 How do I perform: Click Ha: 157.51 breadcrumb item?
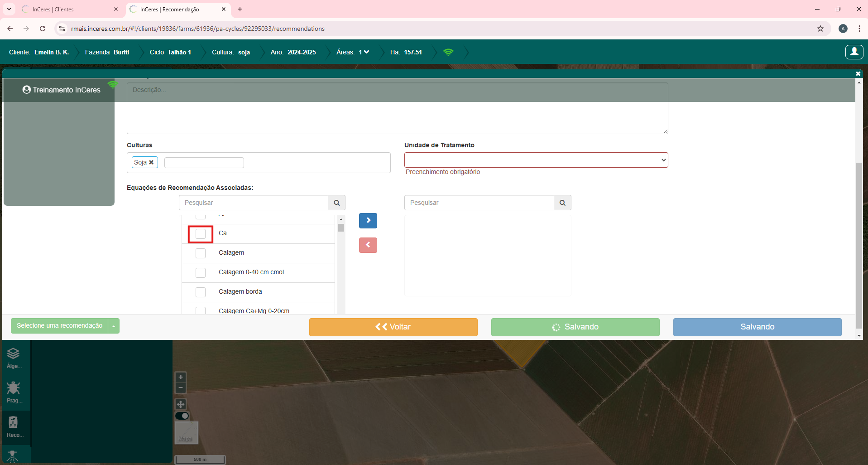point(406,52)
